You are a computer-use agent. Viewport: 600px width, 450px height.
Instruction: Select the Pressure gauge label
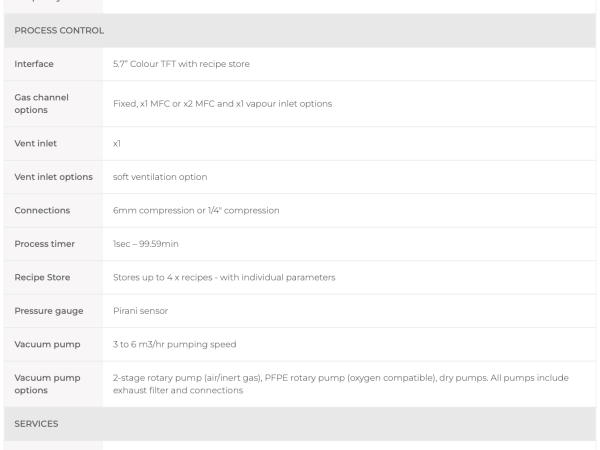[49, 311]
